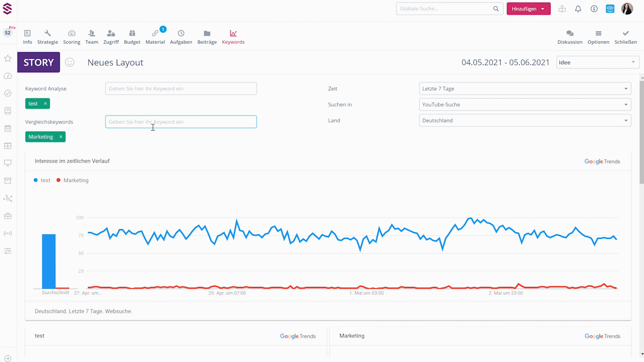Click the Keyword Analyse input field
644x362 pixels.
pos(181,88)
